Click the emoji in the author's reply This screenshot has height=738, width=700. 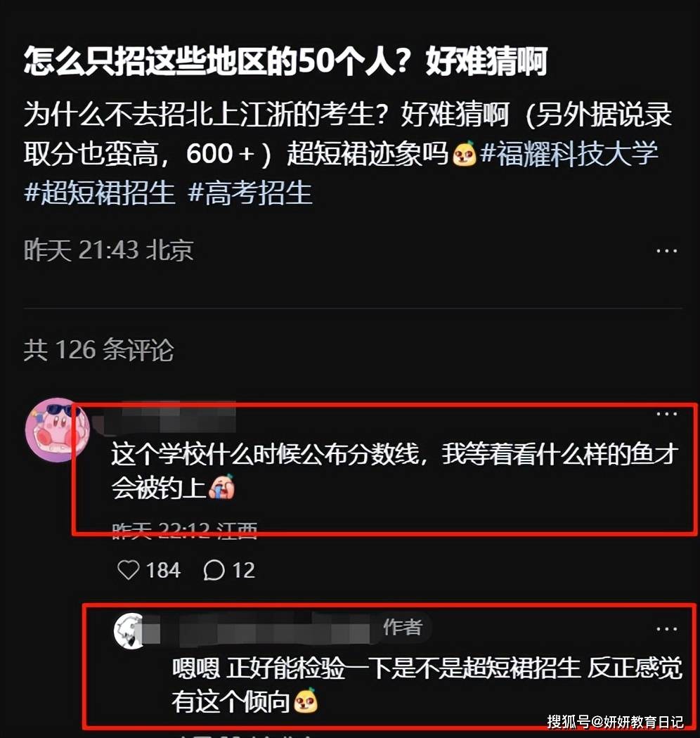(x=305, y=701)
